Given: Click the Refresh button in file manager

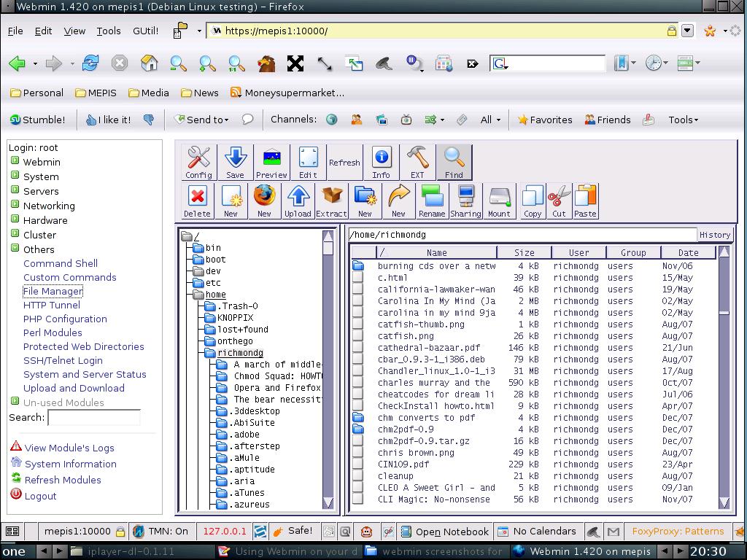Looking at the screenshot, I should [x=344, y=163].
